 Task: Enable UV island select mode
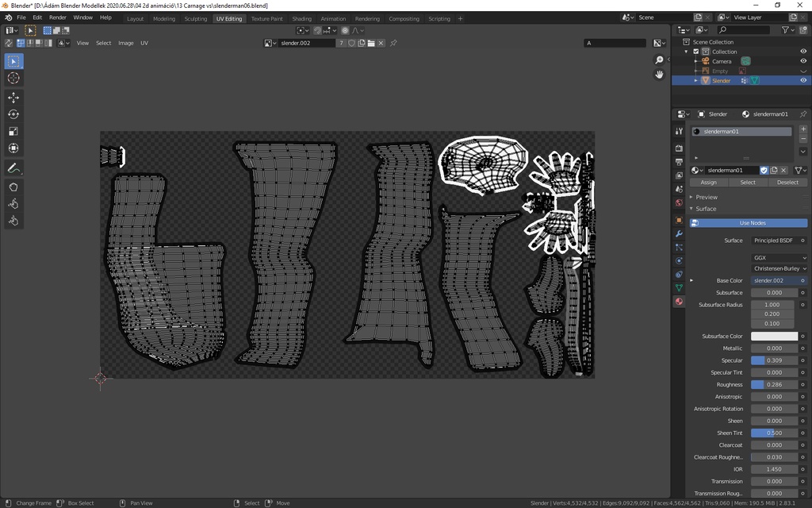[48, 43]
